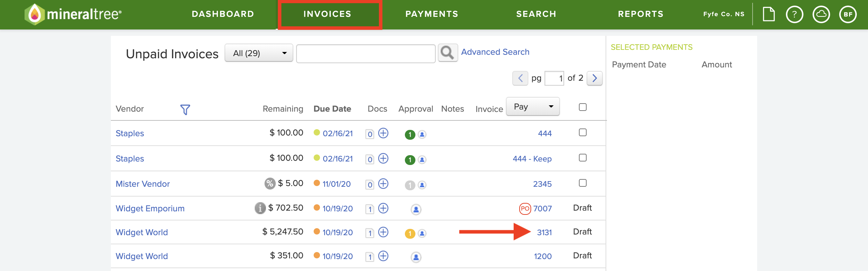Click percent discount icon on Mister Vendor row
The width and height of the screenshot is (868, 271).
[x=270, y=183]
